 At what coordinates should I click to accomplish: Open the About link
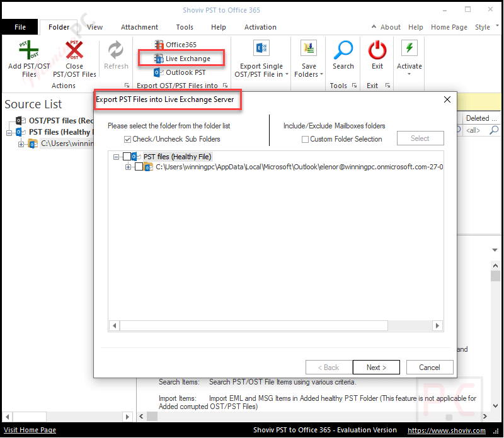tap(390, 27)
